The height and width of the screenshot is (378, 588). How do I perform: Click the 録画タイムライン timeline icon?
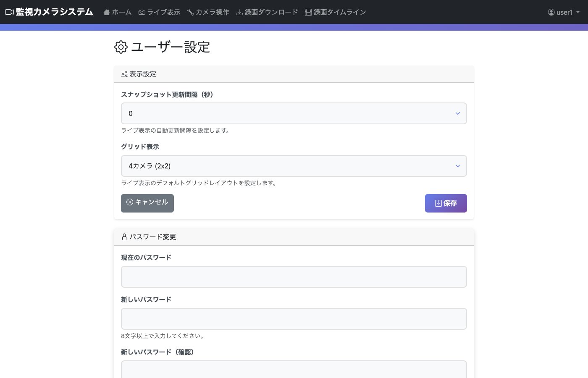pos(308,12)
